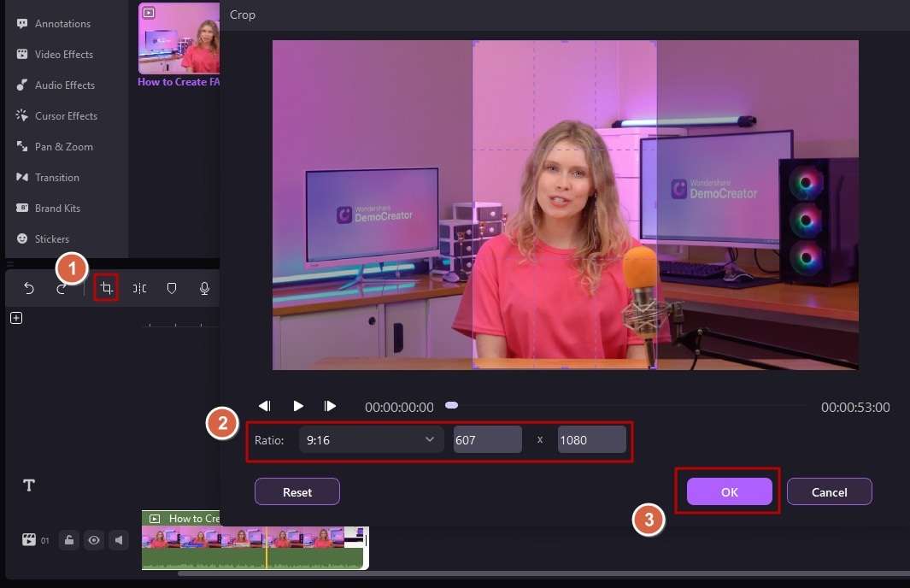
Task: Click the Redo arrow icon
Action: point(61,289)
